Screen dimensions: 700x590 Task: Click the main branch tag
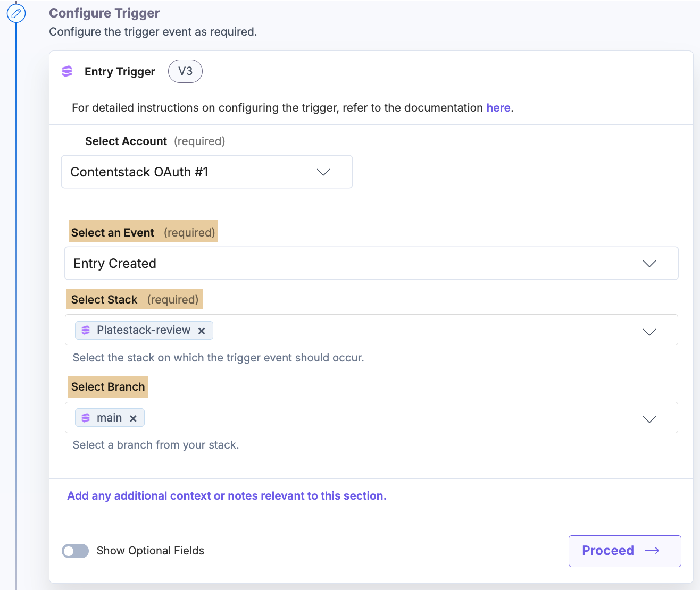pyautogui.click(x=110, y=418)
